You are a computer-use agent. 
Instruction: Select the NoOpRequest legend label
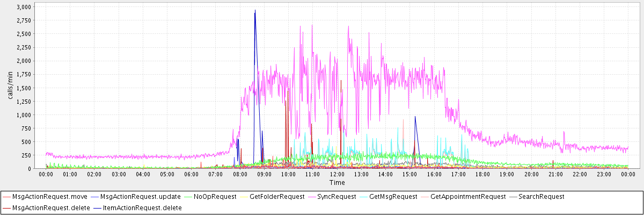(215, 197)
